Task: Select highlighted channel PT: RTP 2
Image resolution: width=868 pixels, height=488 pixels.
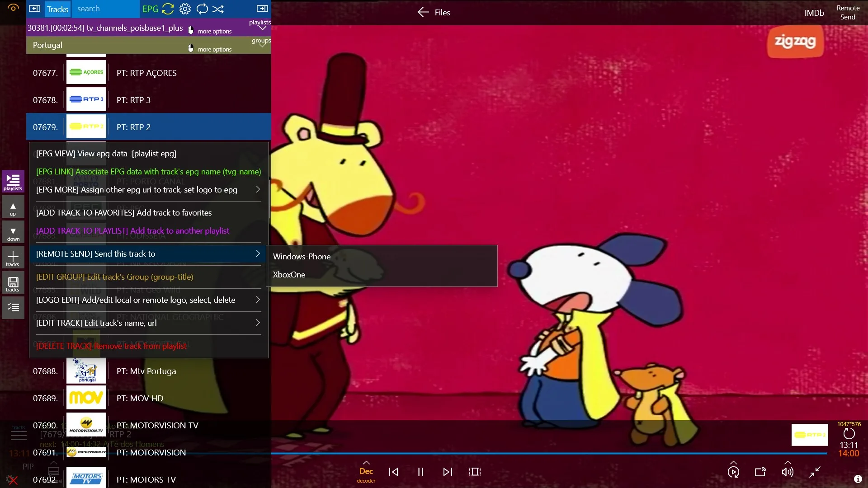Action: point(149,127)
